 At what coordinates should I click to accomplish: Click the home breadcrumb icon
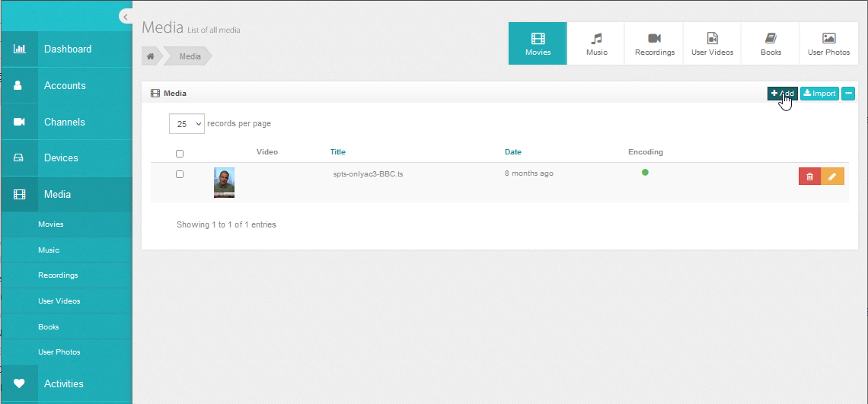(x=151, y=56)
